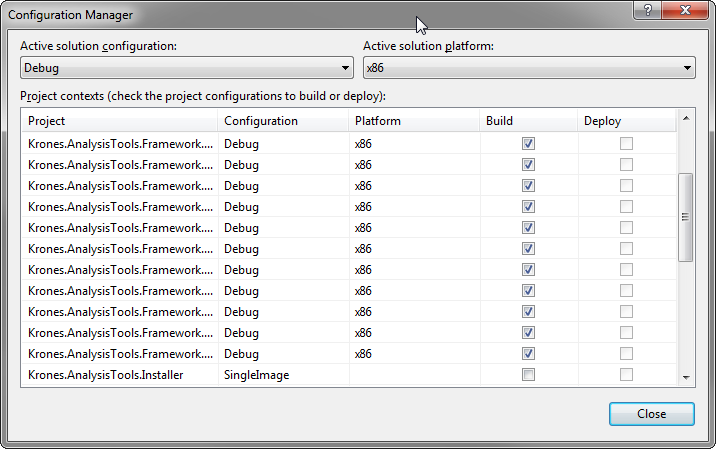
Task: Click the Project column header
Action: tap(119, 121)
